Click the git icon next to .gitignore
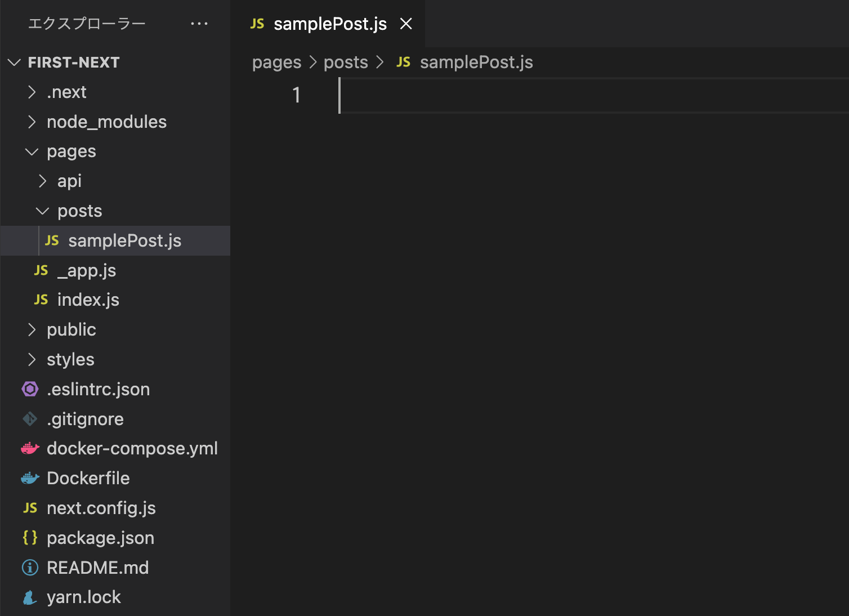The image size is (849, 616). [30, 419]
